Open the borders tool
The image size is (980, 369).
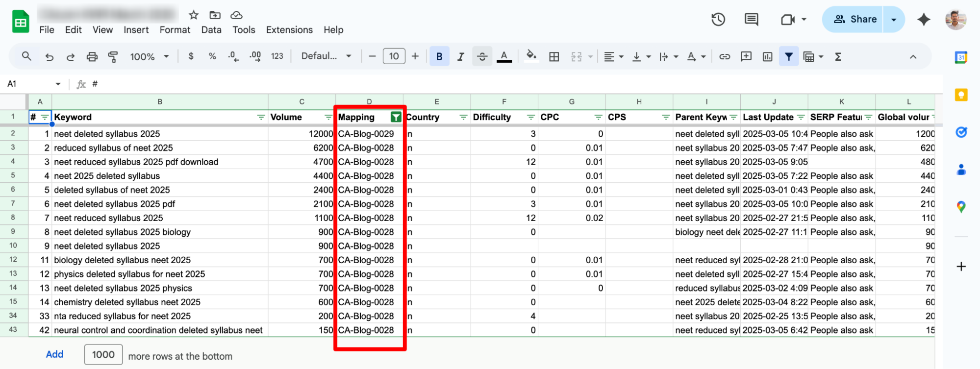554,57
